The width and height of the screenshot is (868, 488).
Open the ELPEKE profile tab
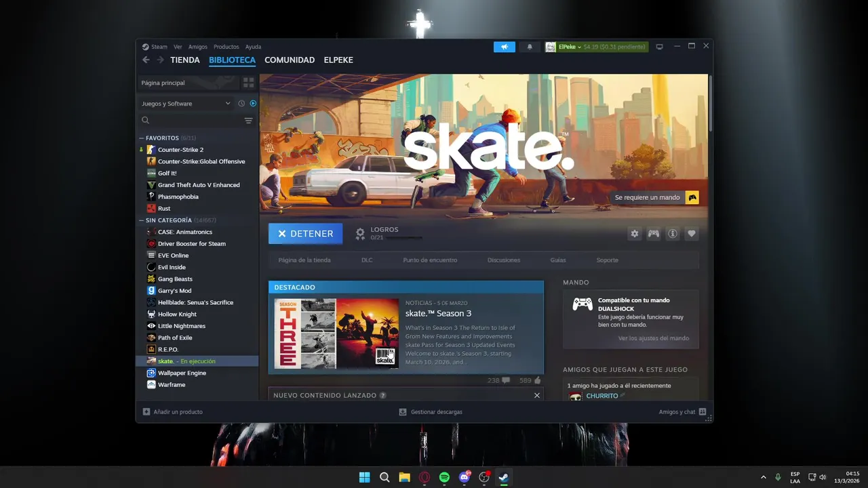(338, 60)
